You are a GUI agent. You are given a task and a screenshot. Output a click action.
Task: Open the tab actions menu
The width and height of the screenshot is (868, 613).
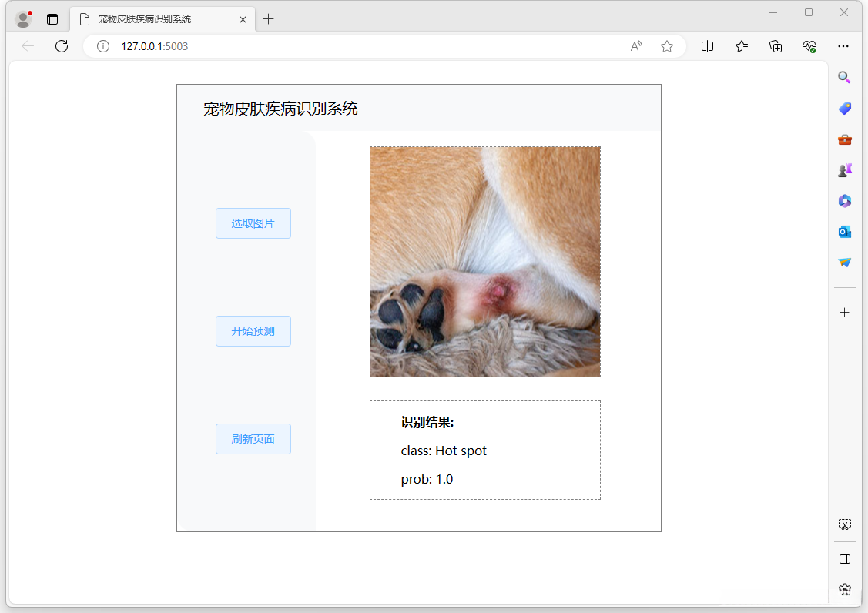pos(52,18)
